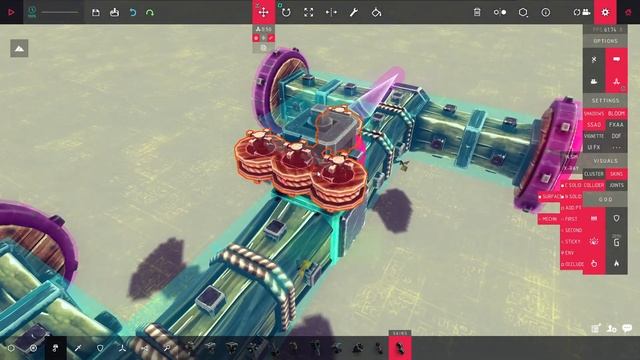Viewport: 640px width, 360px height.
Task: Toggle VIGNETTE setting
Action: click(x=593, y=136)
